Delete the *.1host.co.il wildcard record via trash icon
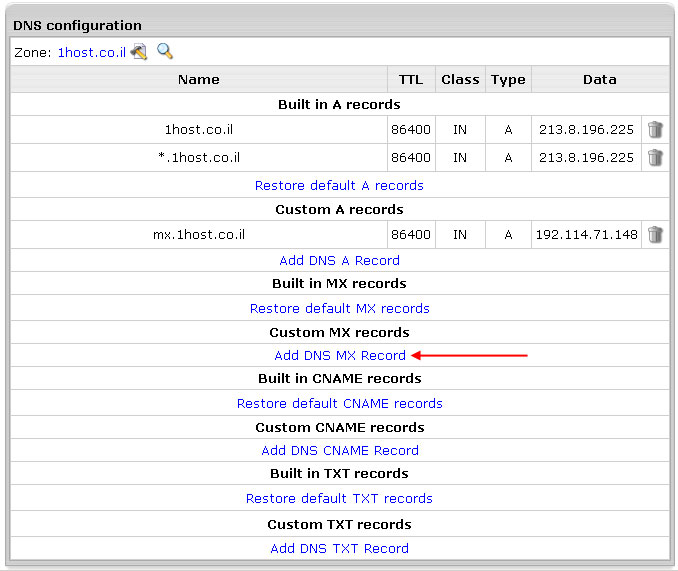This screenshot has width=678, height=571. tap(655, 157)
